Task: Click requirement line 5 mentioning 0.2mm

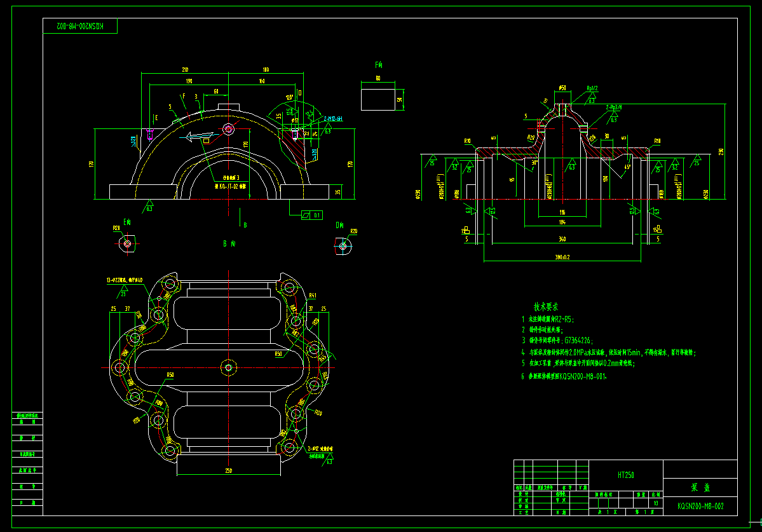Action: pyautogui.click(x=578, y=363)
